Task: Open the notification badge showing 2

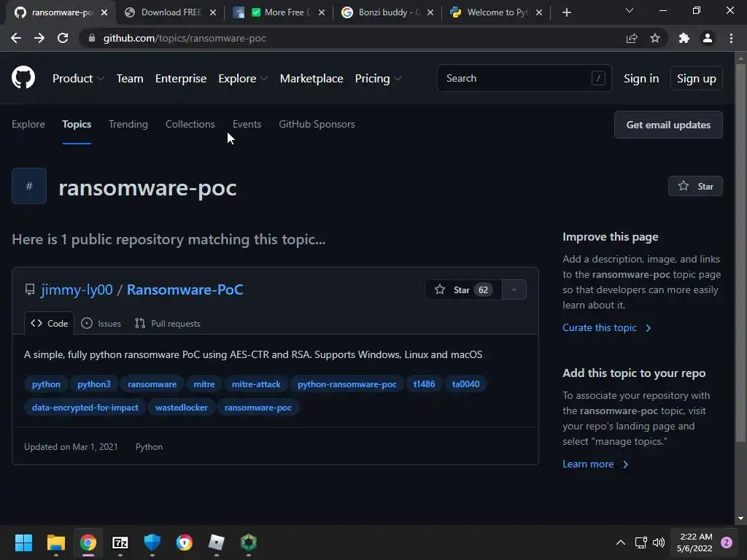Action: (727, 542)
